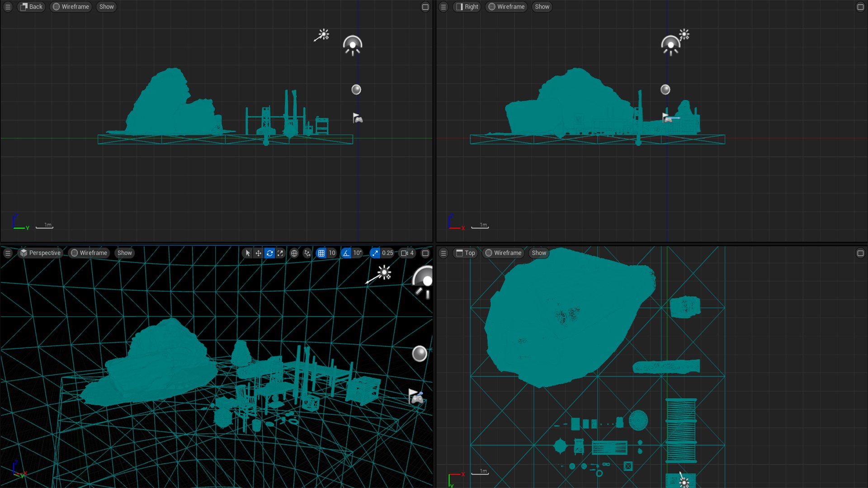Select the wooden crate in Perspective viewport
This screenshot has width=868, height=488.
(363, 389)
